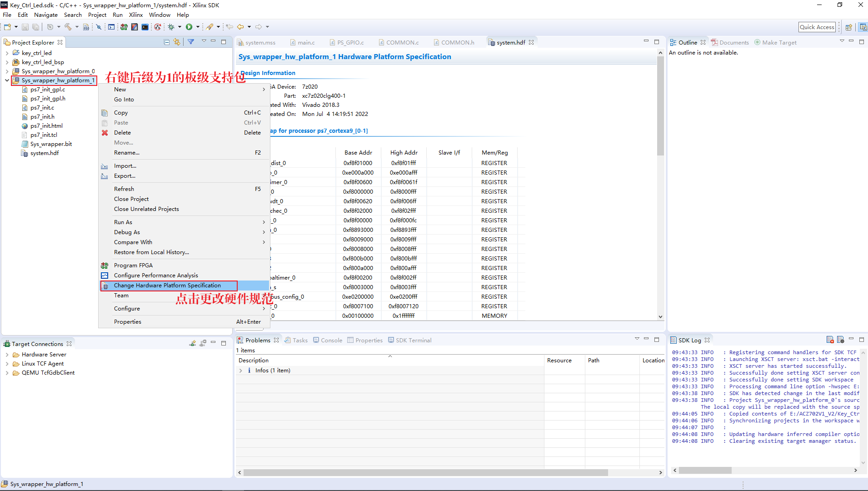The width and height of the screenshot is (868, 491).
Task: Expand Sys_wrapper_hw_platform_0 project
Action: (7, 71)
